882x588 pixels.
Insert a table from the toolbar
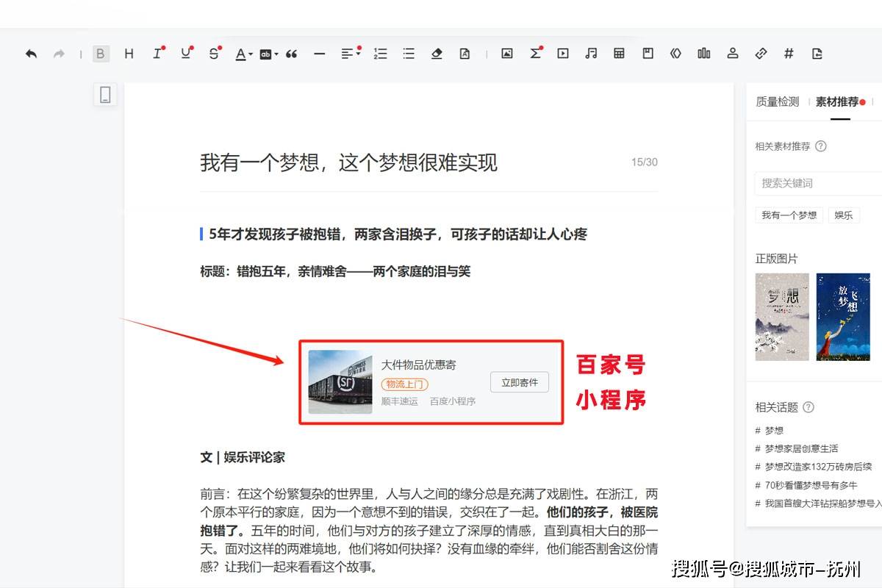620,54
